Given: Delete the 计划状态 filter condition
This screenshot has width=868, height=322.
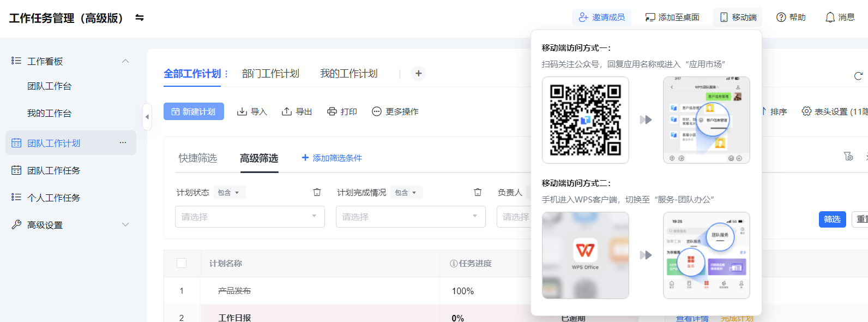Looking at the screenshot, I should (317, 192).
